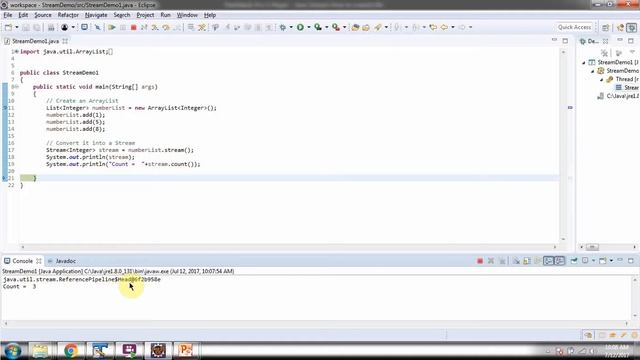Select the Console view tab

(22, 261)
